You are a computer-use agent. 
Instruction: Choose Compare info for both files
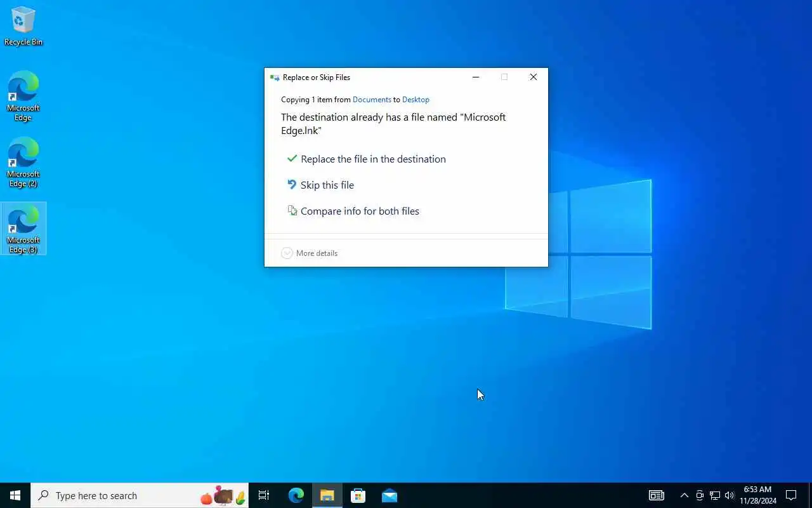353,211
